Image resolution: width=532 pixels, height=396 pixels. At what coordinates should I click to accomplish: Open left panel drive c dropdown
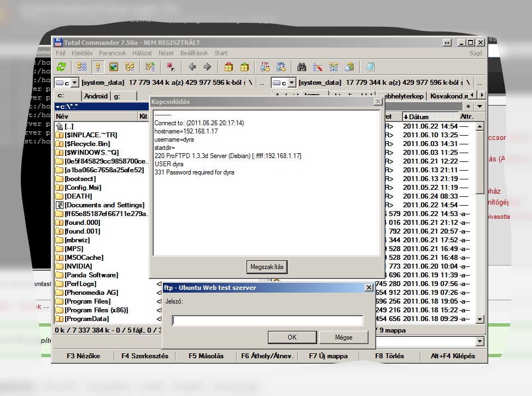(x=75, y=83)
